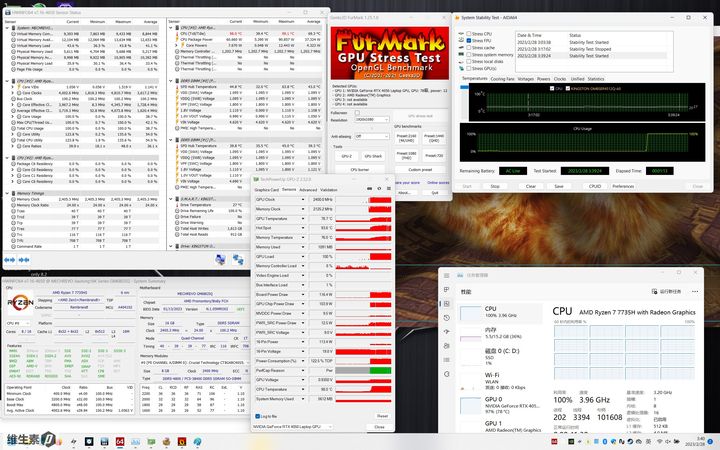Open Wi-Fi icon in system tray

659,442
